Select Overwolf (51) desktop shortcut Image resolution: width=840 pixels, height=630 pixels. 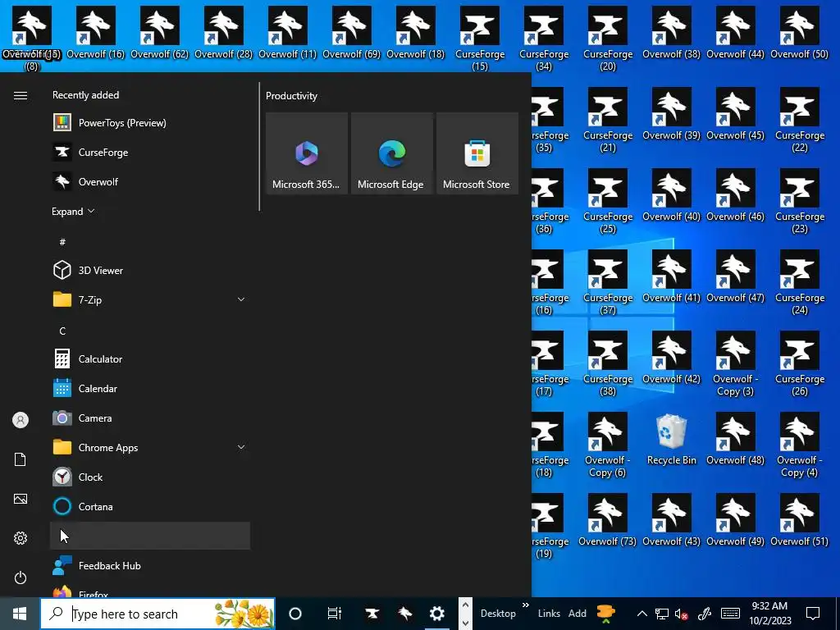[799, 520]
